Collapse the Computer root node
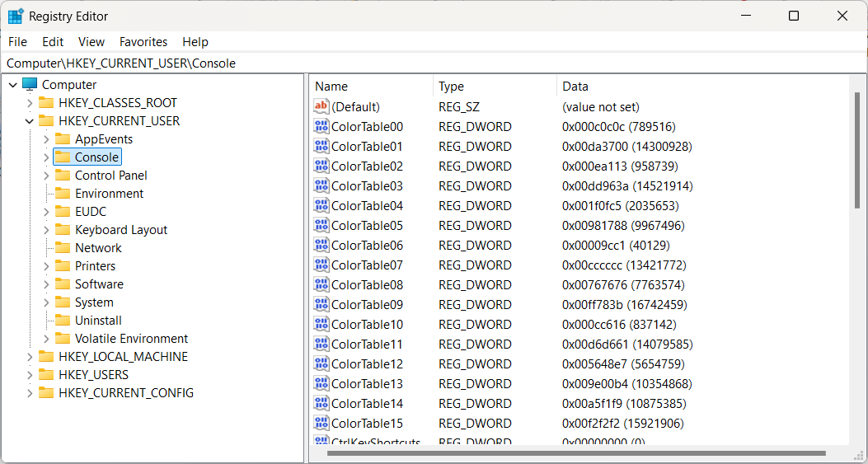Viewport: 868px width, 464px height. tap(13, 85)
